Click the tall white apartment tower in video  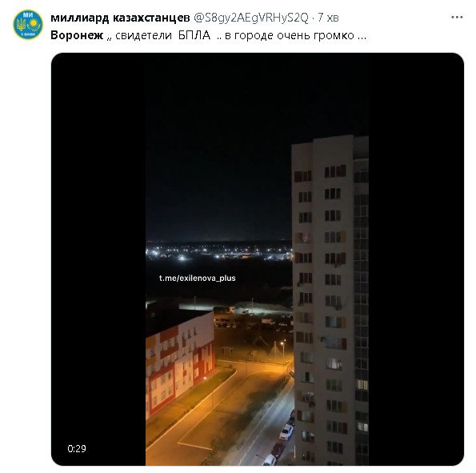point(330,301)
